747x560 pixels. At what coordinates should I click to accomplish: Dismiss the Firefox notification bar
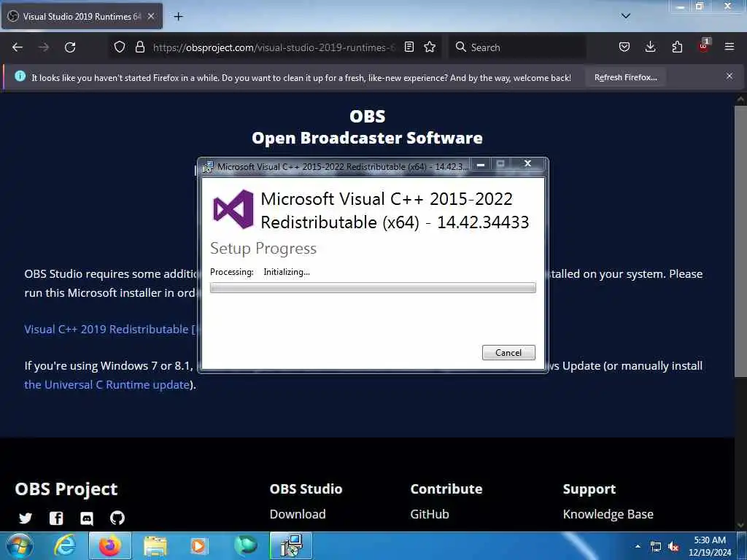pos(729,76)
